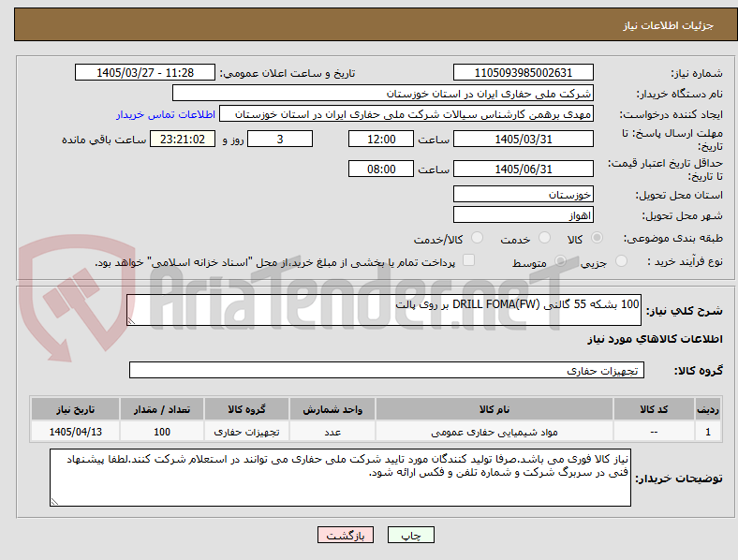The image size is (738, 560).
Task: Click the quantity cell 100
Action: 162,432
